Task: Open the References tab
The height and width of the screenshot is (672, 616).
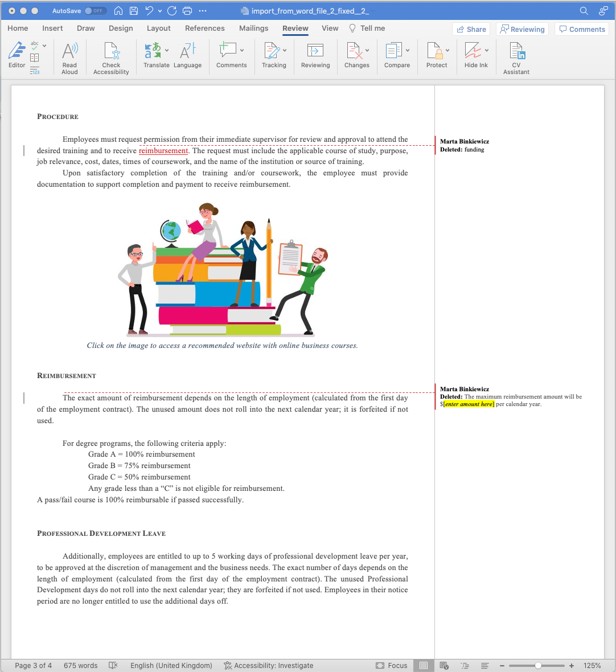Action: click(x=204, y=28)
